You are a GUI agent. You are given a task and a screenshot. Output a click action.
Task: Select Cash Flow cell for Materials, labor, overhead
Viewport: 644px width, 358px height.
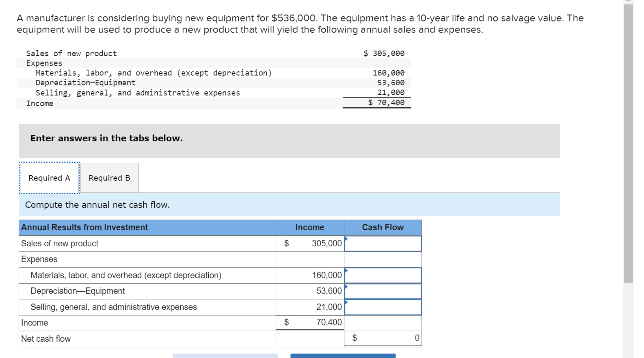[383, 275]
